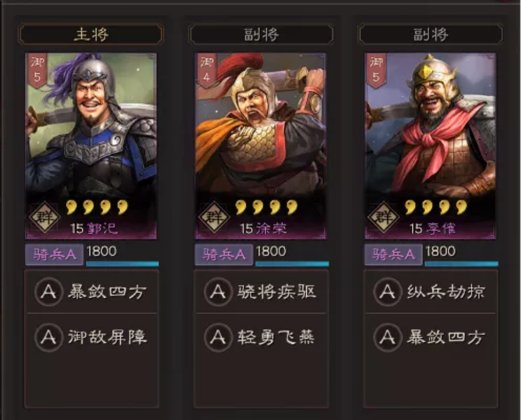The height and width of the screenshot is (420, 521).
Task: Select the 郭汜 general portrait card
Action: 91,145
